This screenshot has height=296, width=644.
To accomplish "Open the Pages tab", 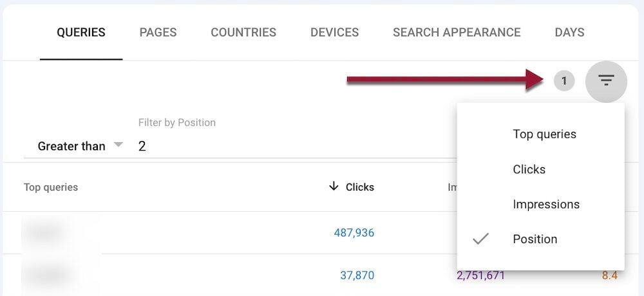I will point(158,32).
